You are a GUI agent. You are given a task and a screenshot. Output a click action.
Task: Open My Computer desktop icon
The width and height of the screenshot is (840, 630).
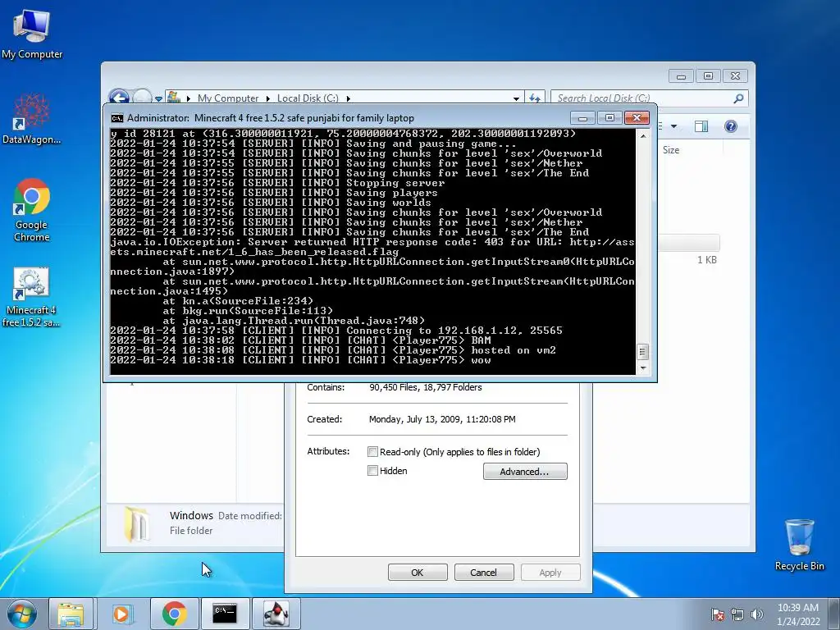click(x=32, y=34)
